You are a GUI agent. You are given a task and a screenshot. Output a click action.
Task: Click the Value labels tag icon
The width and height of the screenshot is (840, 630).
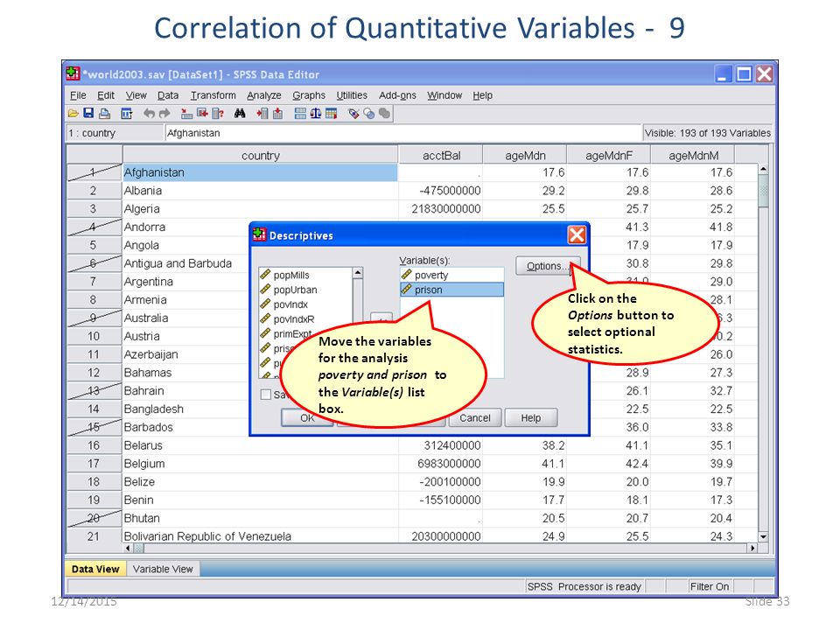pos(353,114)
